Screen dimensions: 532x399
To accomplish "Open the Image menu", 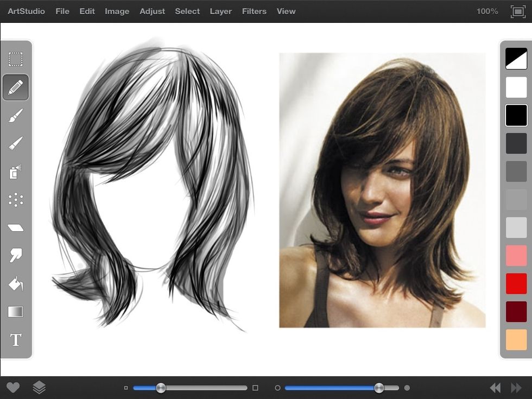I will [117, 11].
